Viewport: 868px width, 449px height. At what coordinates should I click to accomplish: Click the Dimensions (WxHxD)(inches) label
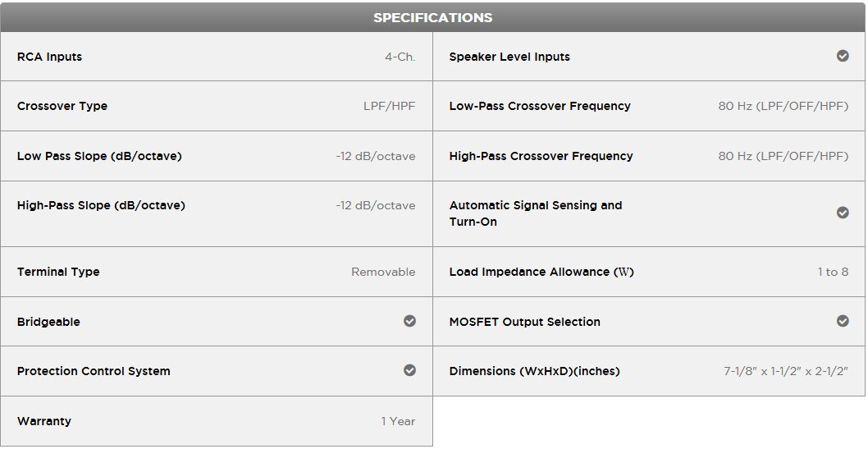tap(534, 371)
